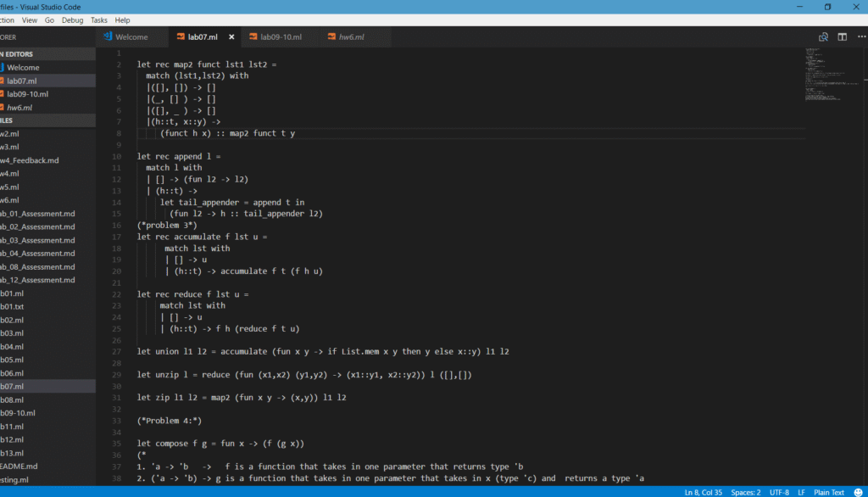This screenshot has width=868, height=497.
Task: Change language mode via Plain Text
Action: click(x=829, y=492)
